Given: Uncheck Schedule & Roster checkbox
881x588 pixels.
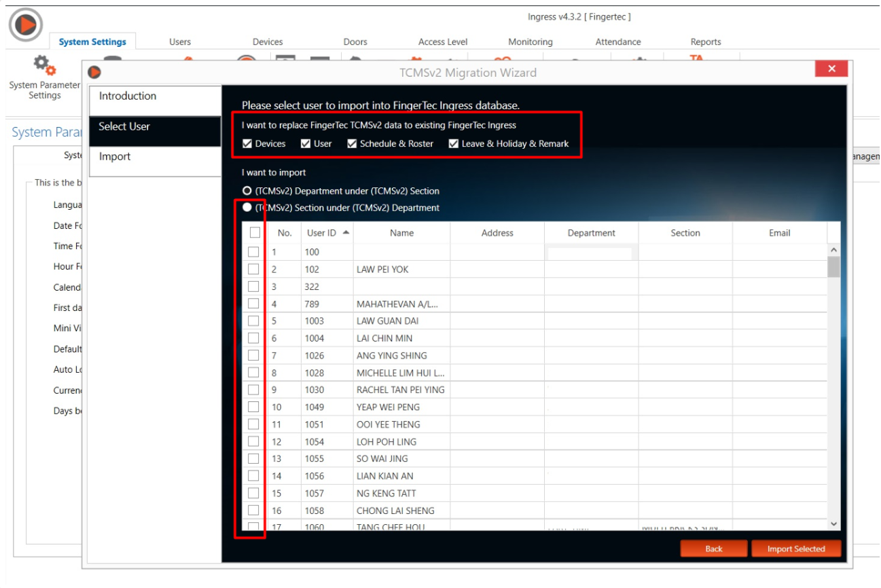Looking at the screenshot, I should pyautogui.click(x=352, y=143).
